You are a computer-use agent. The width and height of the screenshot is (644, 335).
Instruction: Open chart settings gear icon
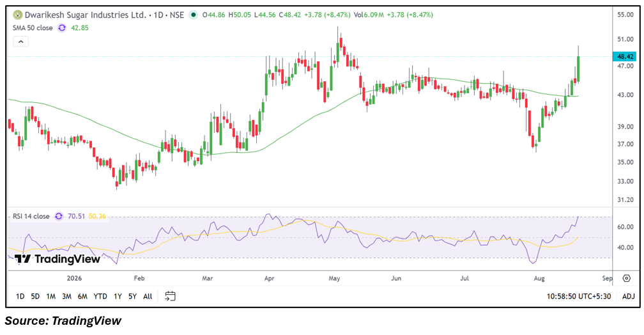[626, 278]
